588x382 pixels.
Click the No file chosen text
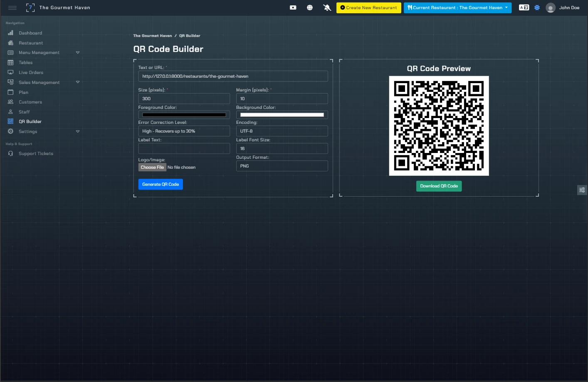coord(181,167)
